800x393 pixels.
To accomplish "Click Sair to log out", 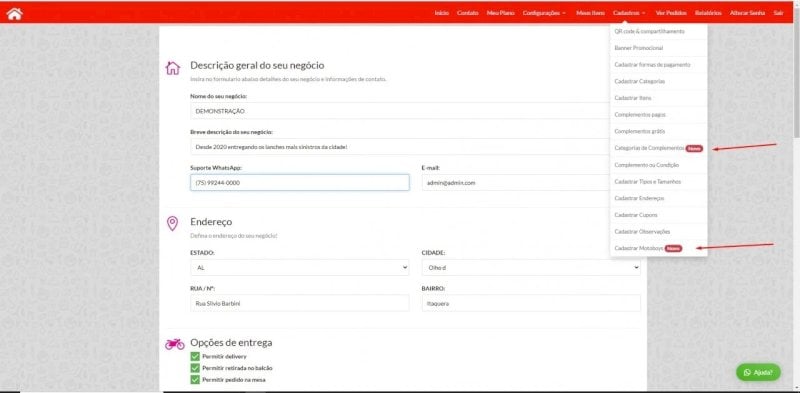I will (x=778, y=13).
